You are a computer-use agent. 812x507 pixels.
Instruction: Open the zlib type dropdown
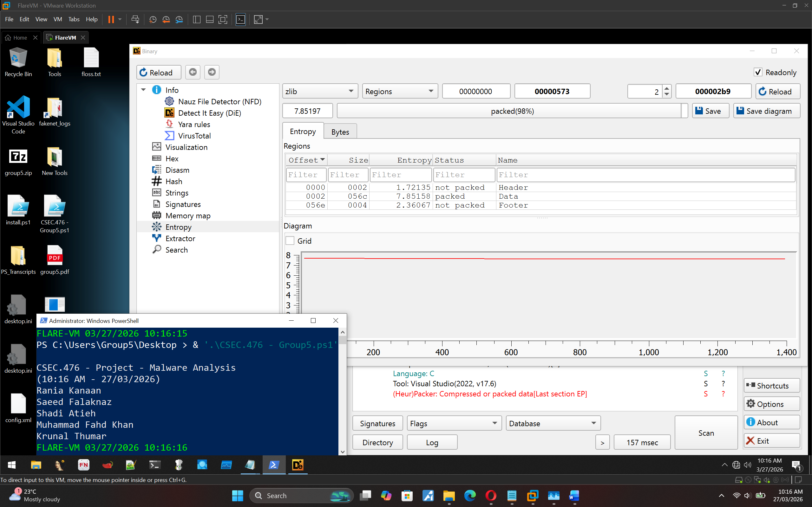319,91
